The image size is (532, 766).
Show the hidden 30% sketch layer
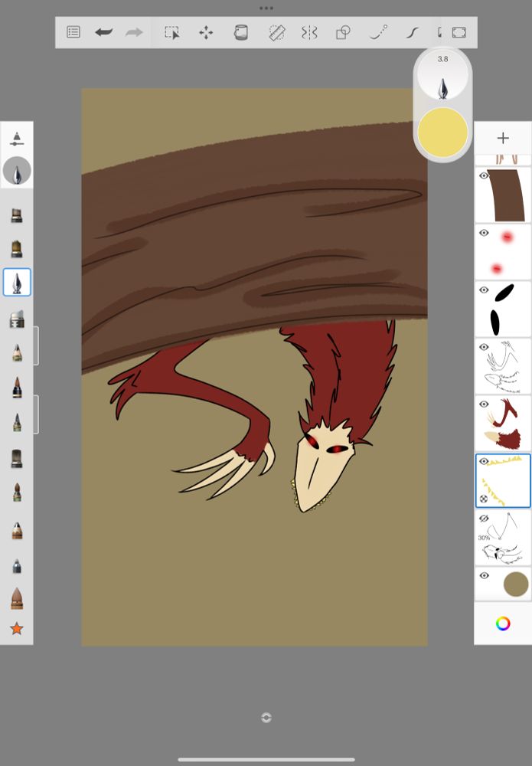pyautogui.click(x=484, y=519)
